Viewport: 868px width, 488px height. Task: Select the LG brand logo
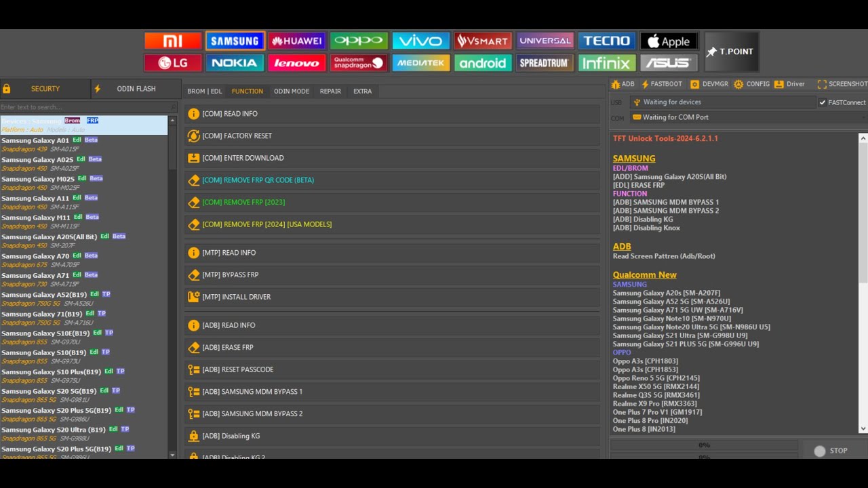tap(173, 63)
